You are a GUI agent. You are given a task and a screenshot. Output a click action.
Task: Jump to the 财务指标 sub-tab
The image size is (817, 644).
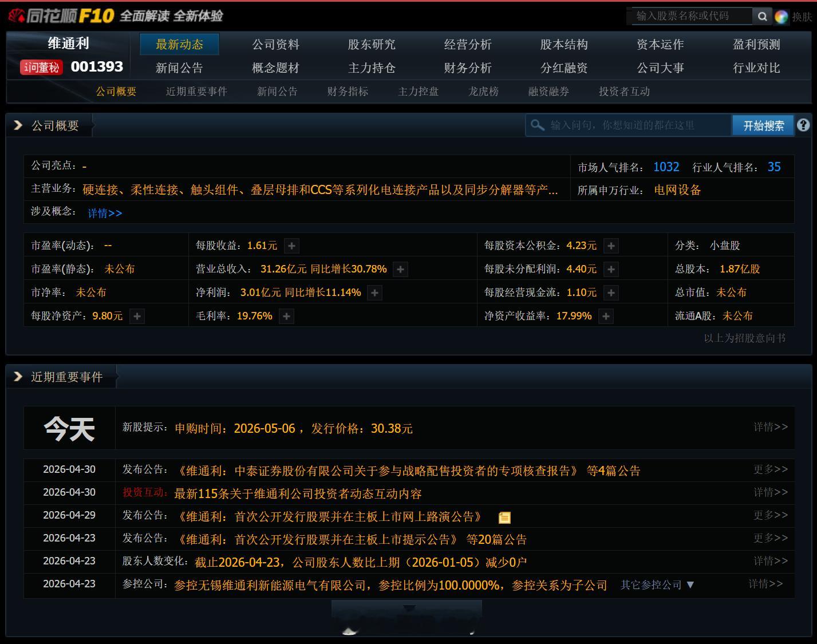(x=348, y=92)
